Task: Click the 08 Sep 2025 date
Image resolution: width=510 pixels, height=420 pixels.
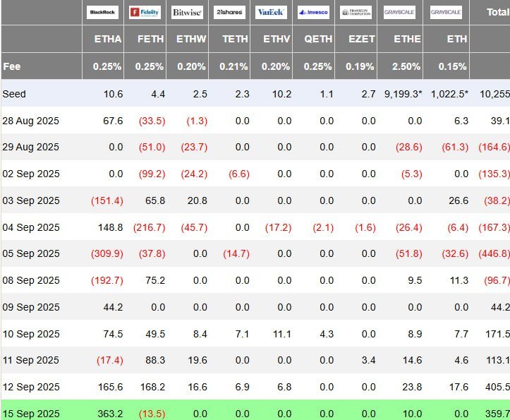Action: [31, 280]
